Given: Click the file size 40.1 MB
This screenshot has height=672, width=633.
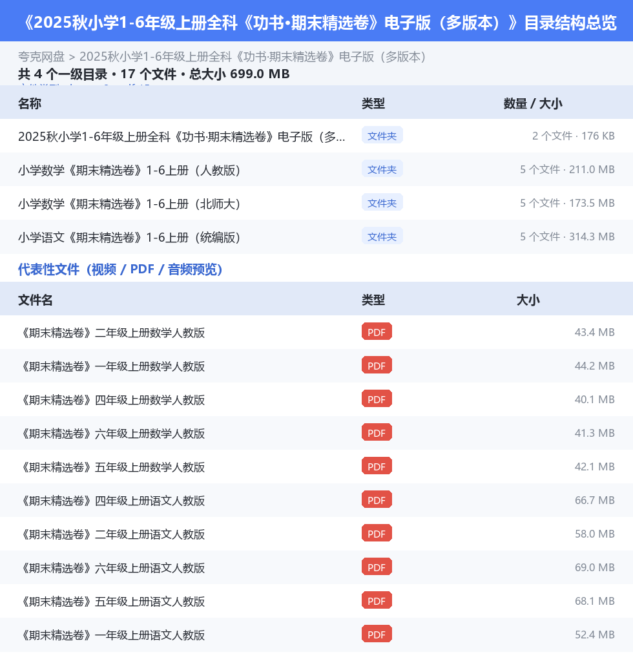Looking at the screenshot, I should pos(594,399).
